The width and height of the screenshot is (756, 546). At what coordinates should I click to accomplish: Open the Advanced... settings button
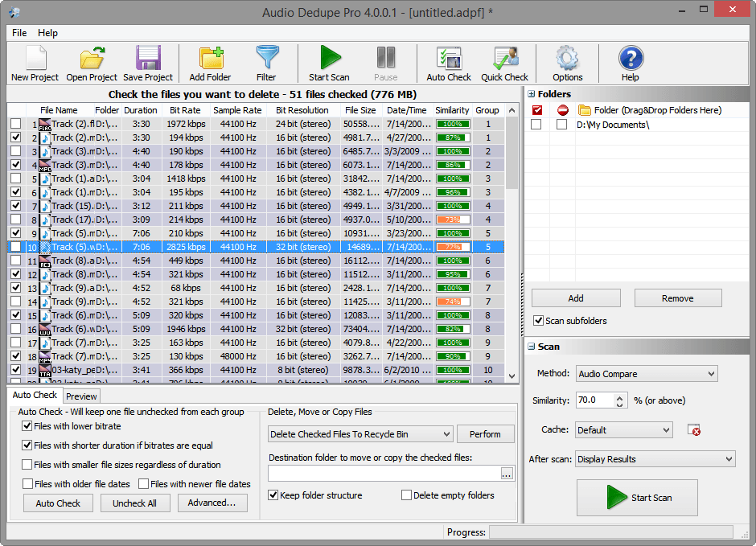(212, 503)
